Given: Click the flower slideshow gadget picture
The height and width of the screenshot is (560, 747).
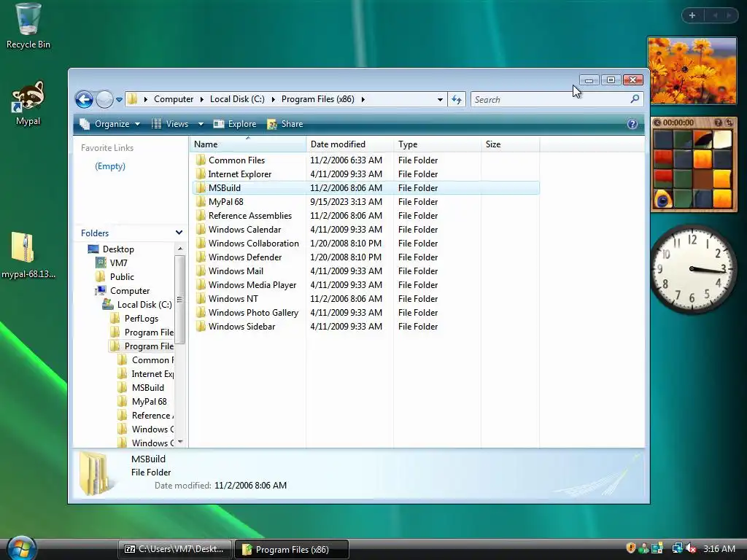Looking at the screenshot, I should (692, 71).
